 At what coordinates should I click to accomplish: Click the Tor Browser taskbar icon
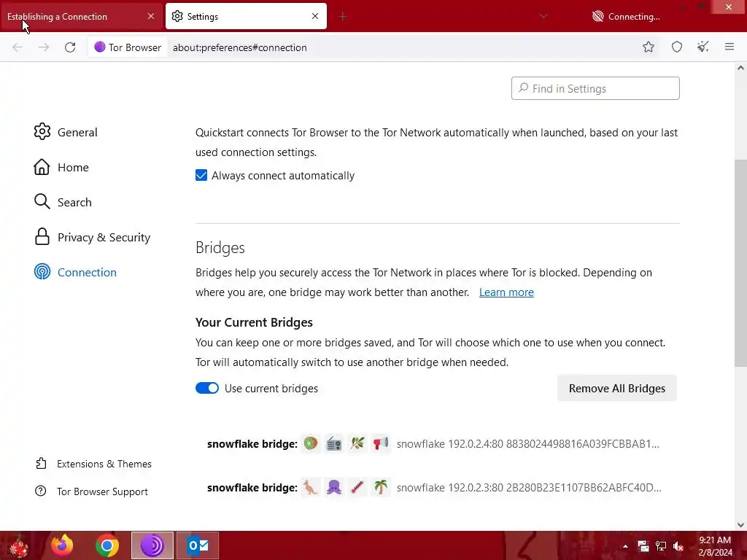coord(152,545)
